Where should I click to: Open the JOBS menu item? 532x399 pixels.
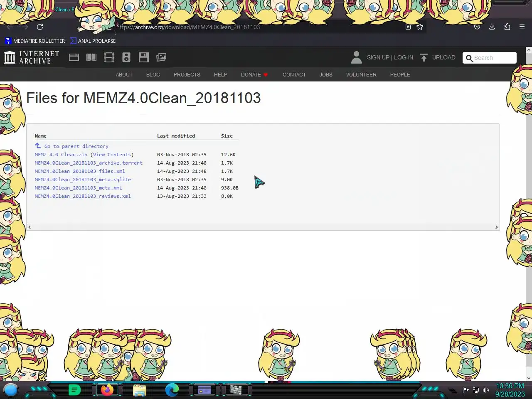326,75
